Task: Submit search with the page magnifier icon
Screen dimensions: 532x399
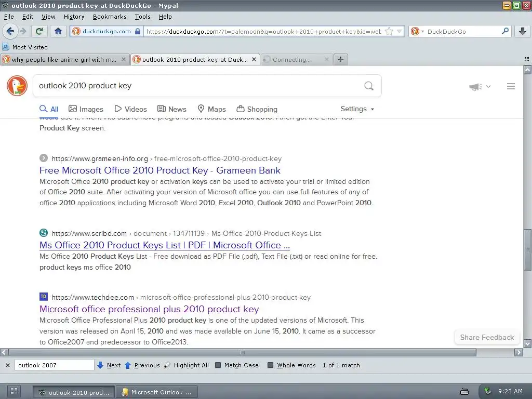Action: tap(369, 86)
